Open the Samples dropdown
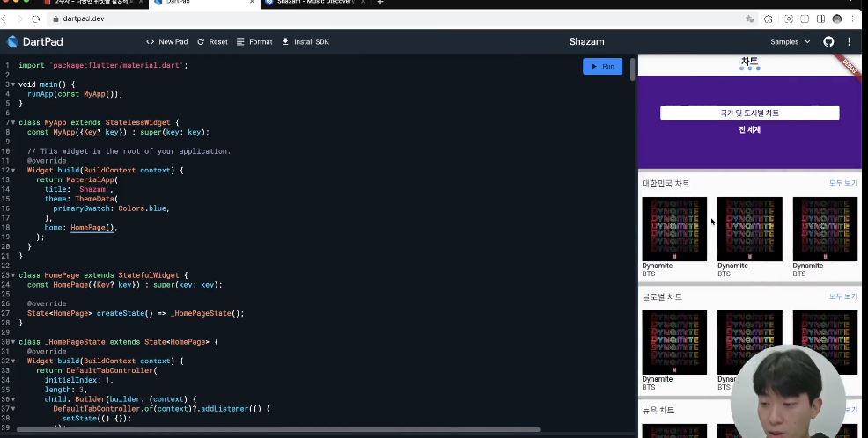Image resolution: width=868 pixels, height=438 pixels. 790,42
